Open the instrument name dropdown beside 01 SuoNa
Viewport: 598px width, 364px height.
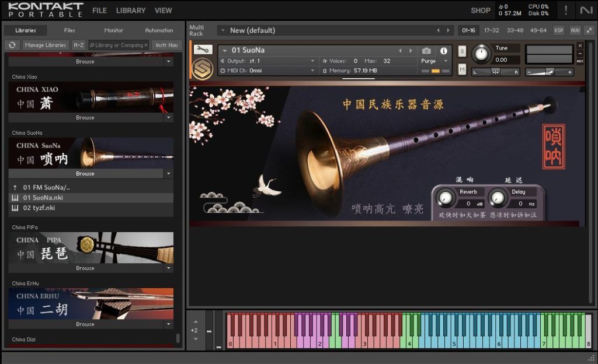tap(225, 50)
